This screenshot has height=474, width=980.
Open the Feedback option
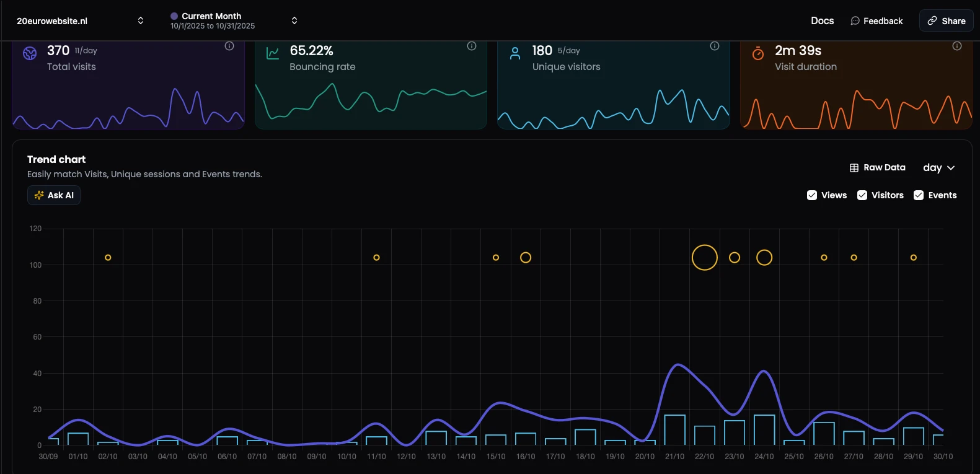point(876,21)
